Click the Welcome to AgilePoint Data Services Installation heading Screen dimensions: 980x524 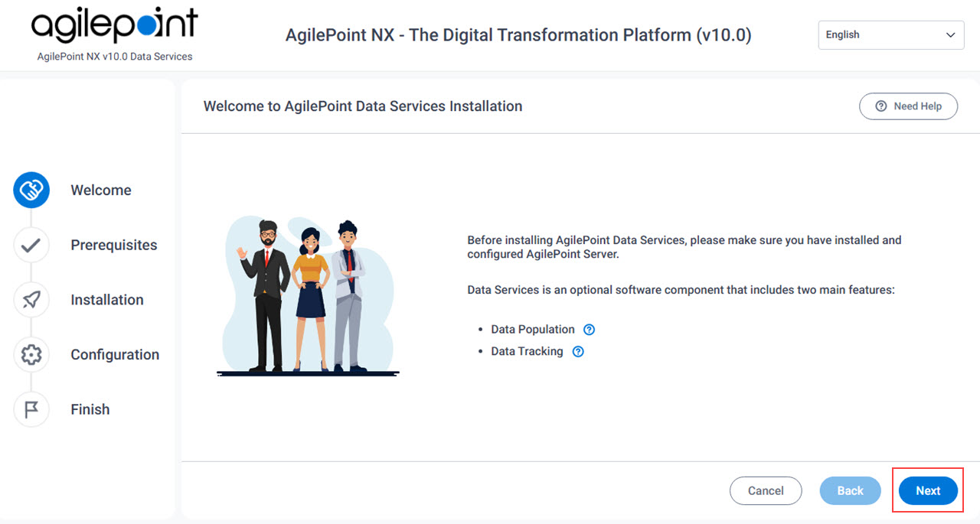[363, 106]
